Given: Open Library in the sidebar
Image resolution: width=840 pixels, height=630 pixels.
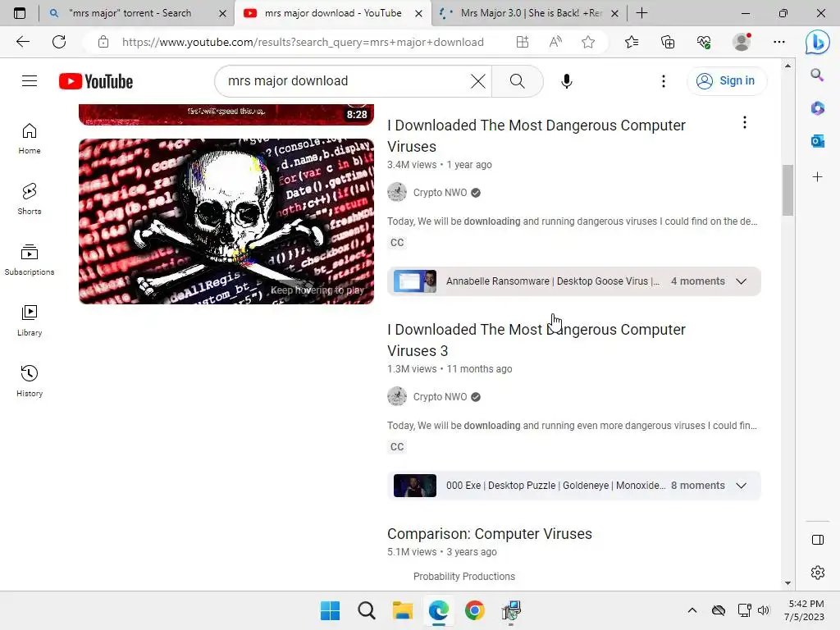Looking at the screenshot, I should point(30,321).
